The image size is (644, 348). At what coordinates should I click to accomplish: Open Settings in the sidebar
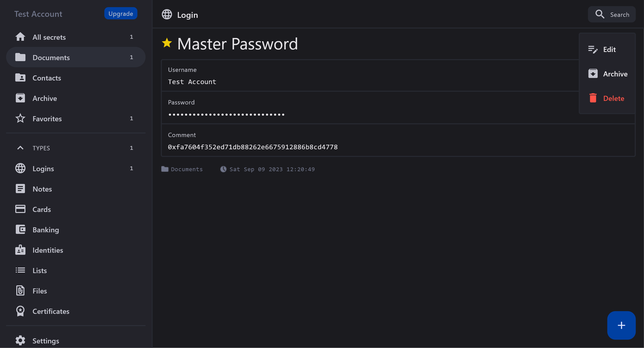[46, 341]
